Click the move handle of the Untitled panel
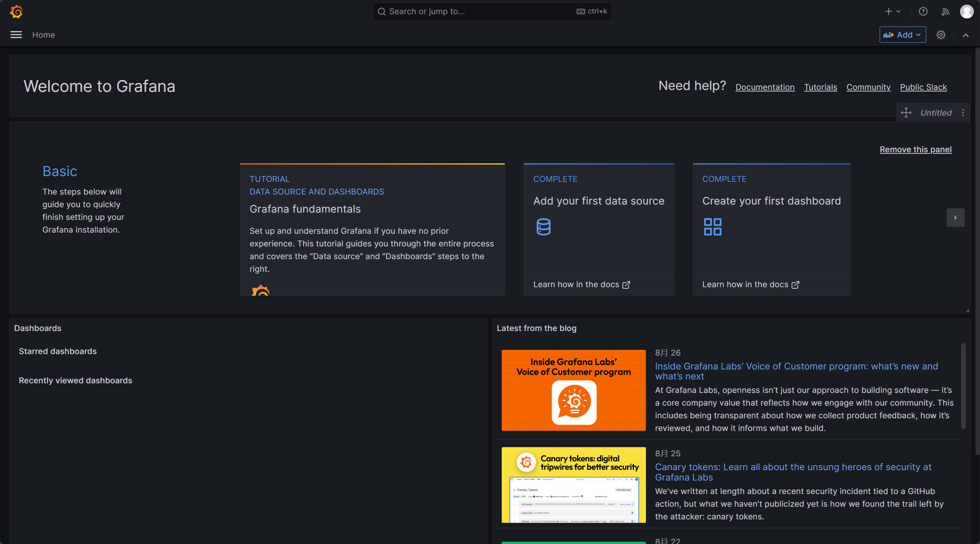Screen dimensions: 980x544 (x=906, y=113)
